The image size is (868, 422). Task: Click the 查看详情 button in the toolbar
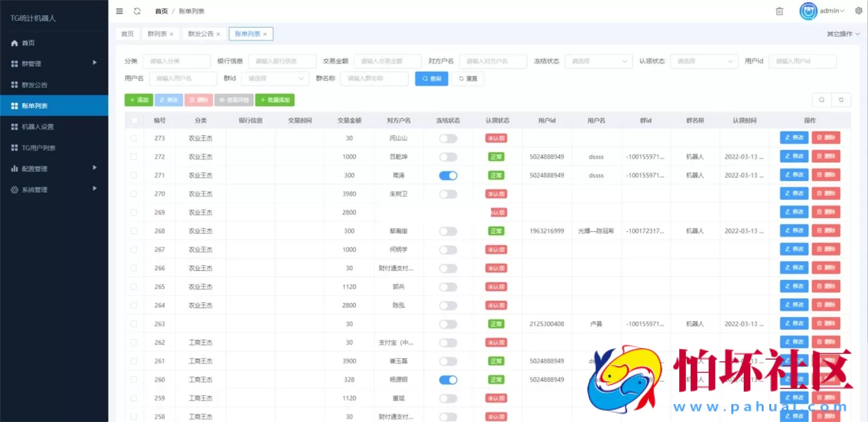234,100
